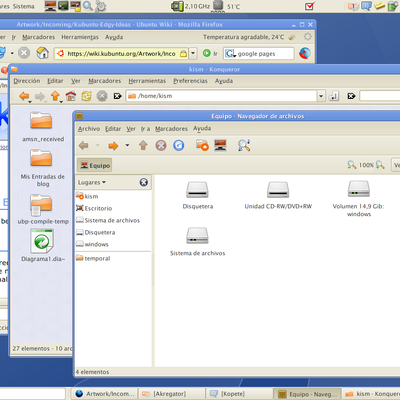Open Ayuda menu in Firefox
This screenshot has height=400, width=400.
[114, 37]
